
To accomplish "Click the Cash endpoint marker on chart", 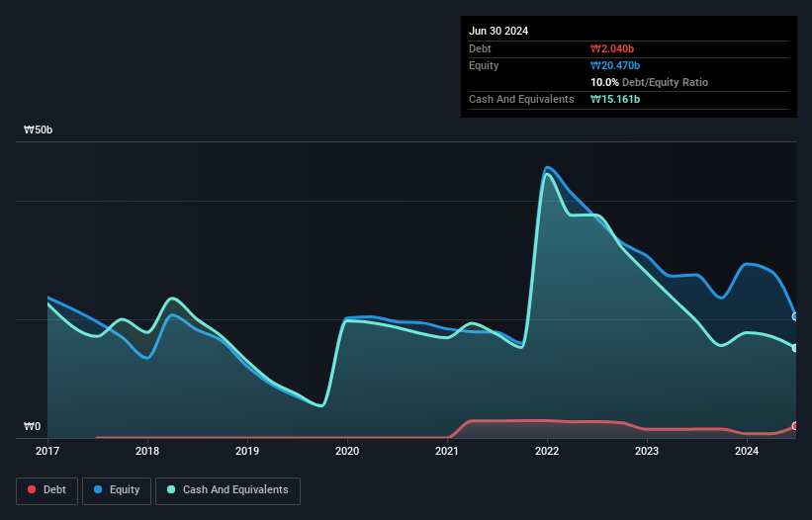I will (x=795, y=348).
